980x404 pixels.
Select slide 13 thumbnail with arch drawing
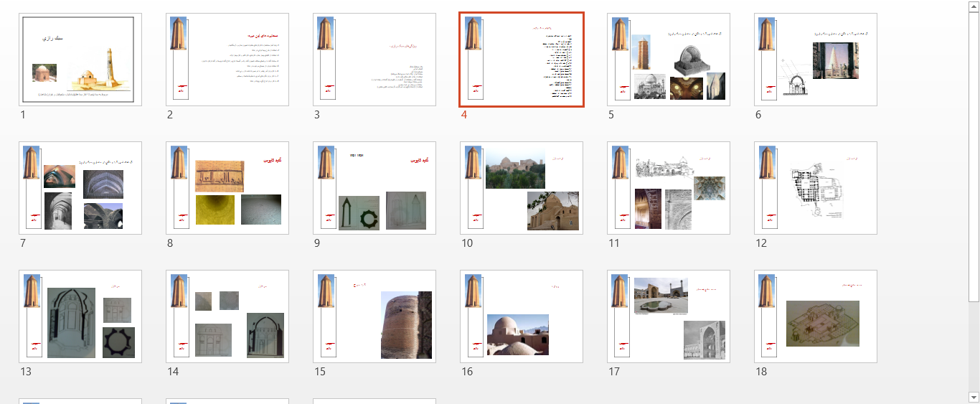point(80,316)
